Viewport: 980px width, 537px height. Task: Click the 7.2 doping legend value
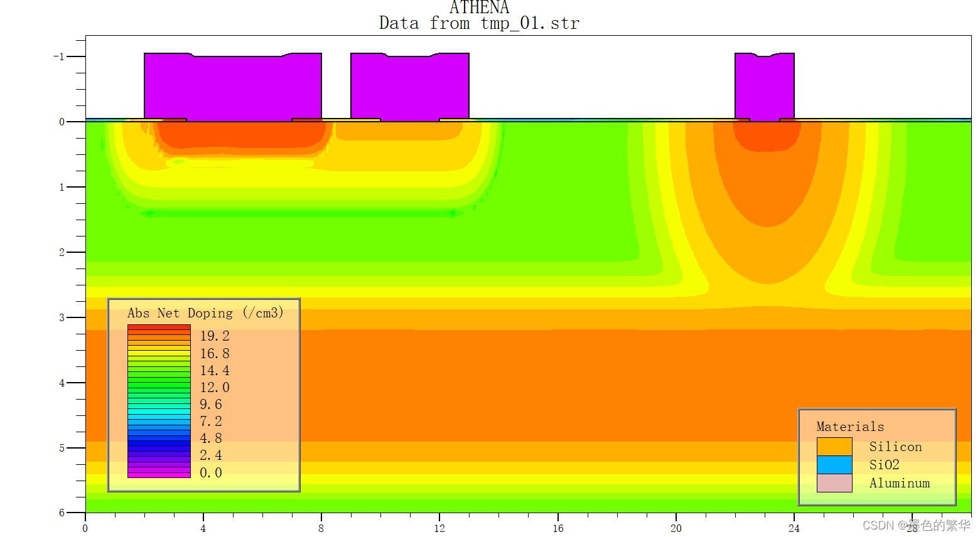(211, 422)
